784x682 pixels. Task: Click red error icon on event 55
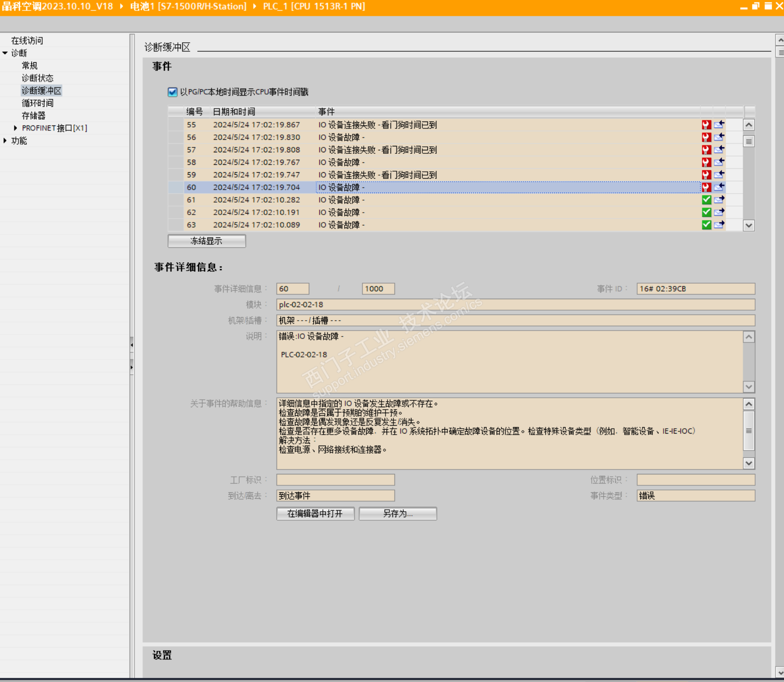706,125
